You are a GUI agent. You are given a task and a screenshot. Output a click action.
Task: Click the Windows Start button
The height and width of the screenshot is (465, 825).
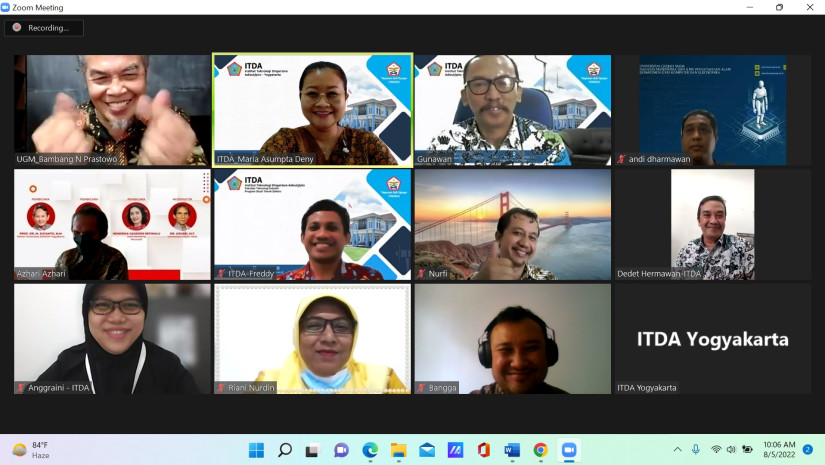[x=256, y=450]
